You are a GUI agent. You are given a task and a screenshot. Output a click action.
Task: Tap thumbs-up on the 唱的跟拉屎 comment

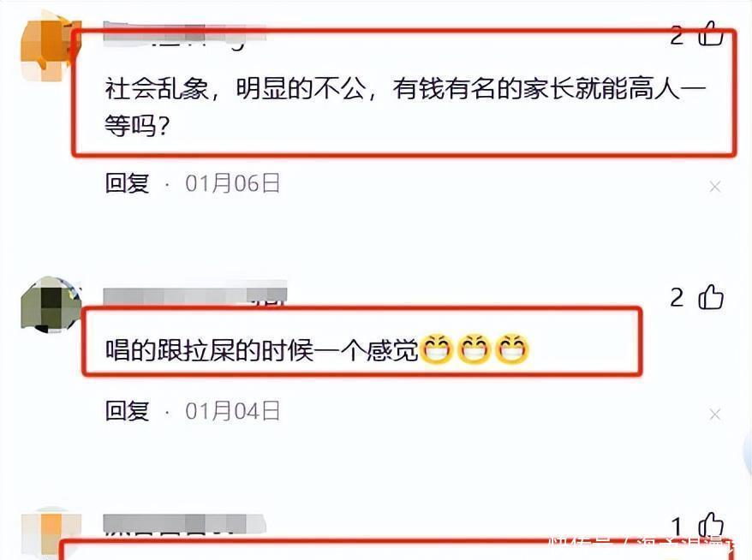[711, 297]
